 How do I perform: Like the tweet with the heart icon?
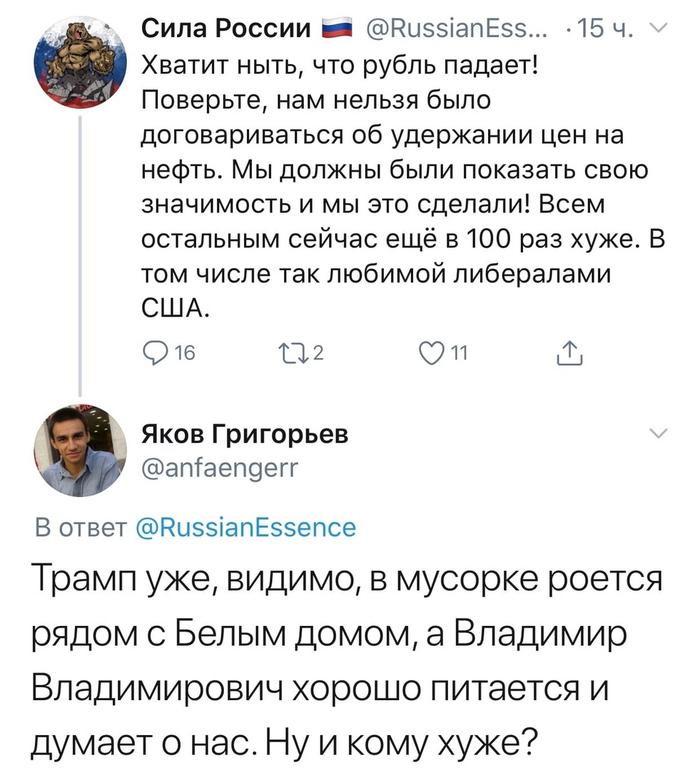tap(430, 351)
